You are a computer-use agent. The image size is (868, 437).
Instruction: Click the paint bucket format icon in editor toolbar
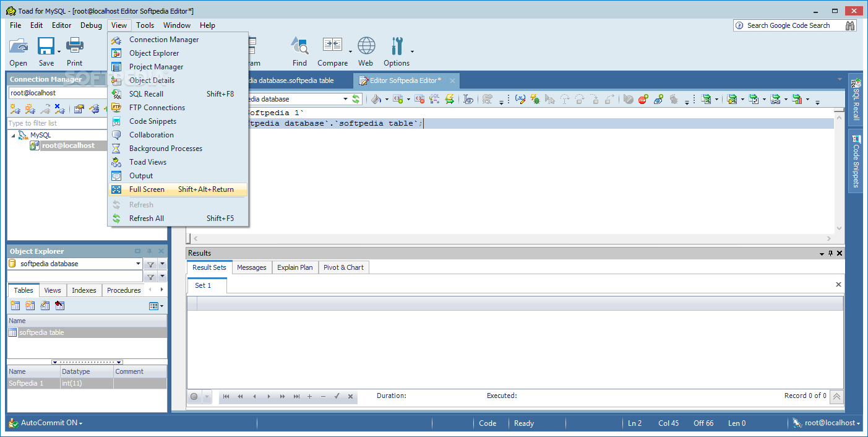[376, 99]
